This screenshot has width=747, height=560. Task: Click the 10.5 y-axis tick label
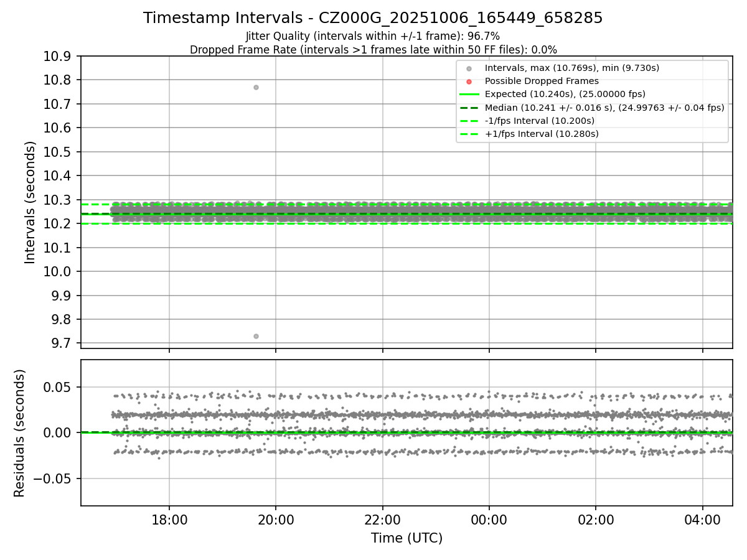(59, 152)
